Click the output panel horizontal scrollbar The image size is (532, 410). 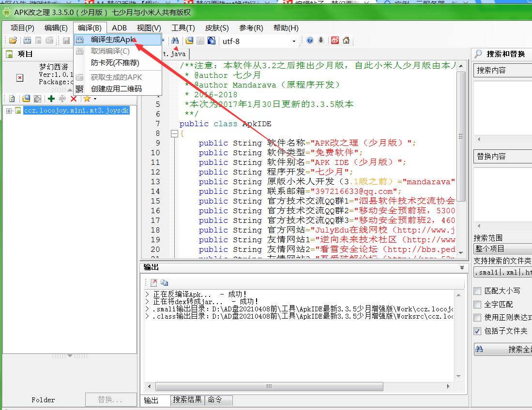pyautogui.click(x=269, y=387)
